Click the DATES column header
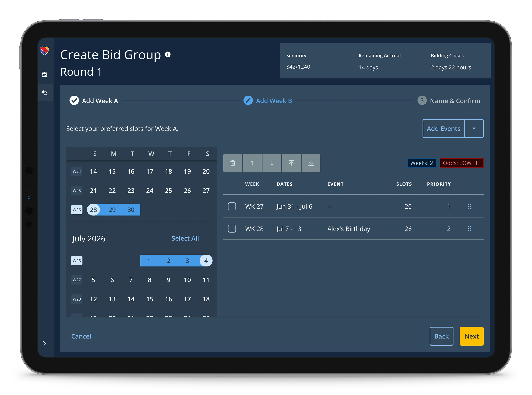The width and height of the screenshot is (532, 395). 284,184
